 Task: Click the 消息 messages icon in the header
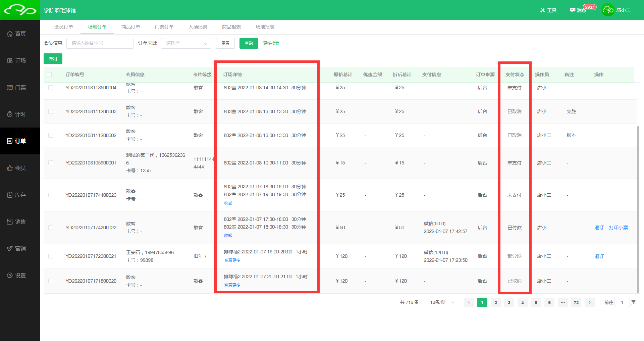pyautogui.click(x=573, y=10)
